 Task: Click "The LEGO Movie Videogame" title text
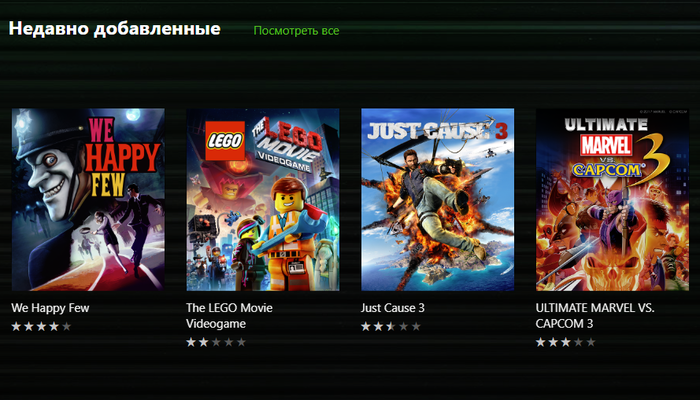click(x=229, y=316)
